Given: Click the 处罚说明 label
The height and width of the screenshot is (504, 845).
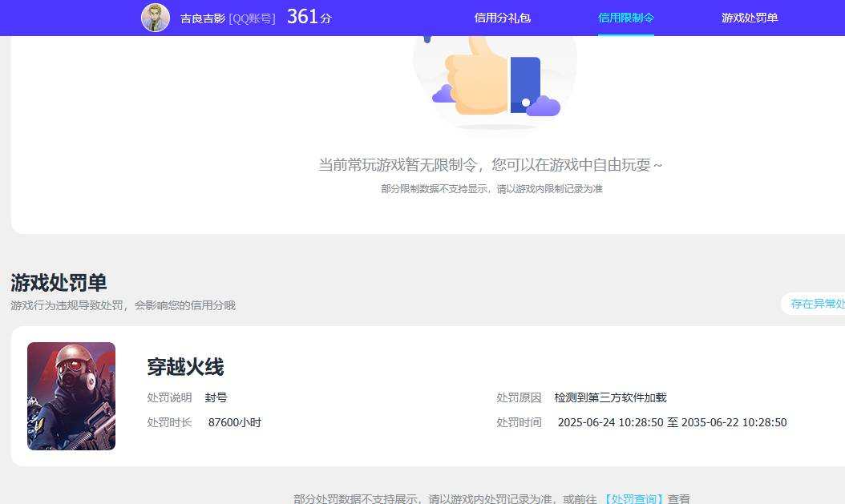Looking at the screenshot, I should click(169, 398).
